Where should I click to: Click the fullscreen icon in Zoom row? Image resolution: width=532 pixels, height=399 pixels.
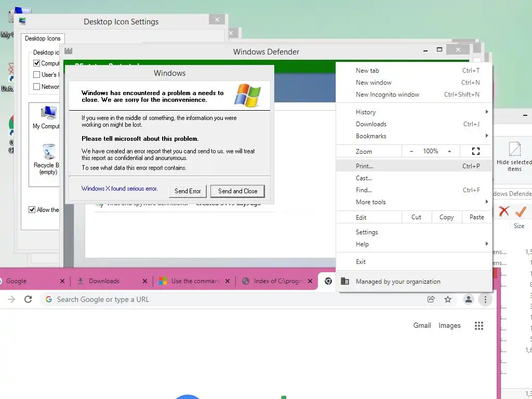(x=476, y=151)
